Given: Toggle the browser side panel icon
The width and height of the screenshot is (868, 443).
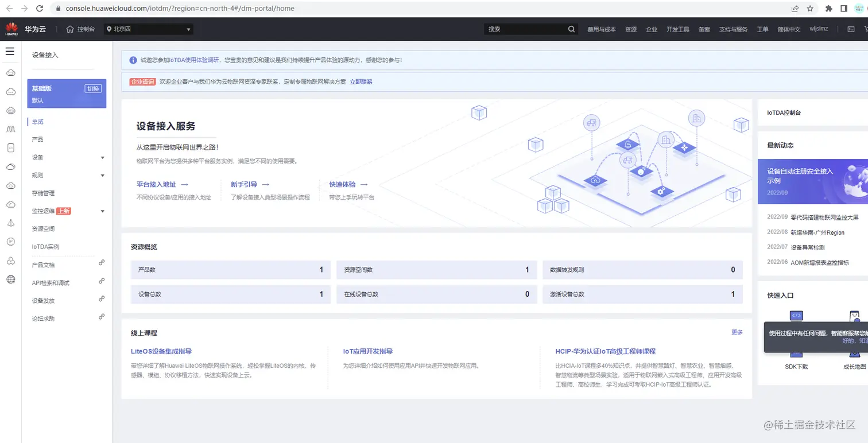Looking at the screenshot, I should click(843, 9).
